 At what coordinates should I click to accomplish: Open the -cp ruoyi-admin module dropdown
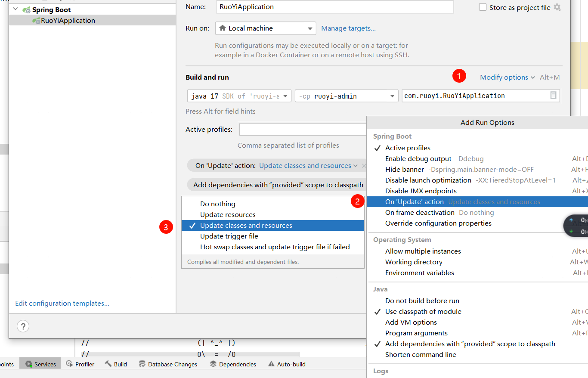(347, 96)
